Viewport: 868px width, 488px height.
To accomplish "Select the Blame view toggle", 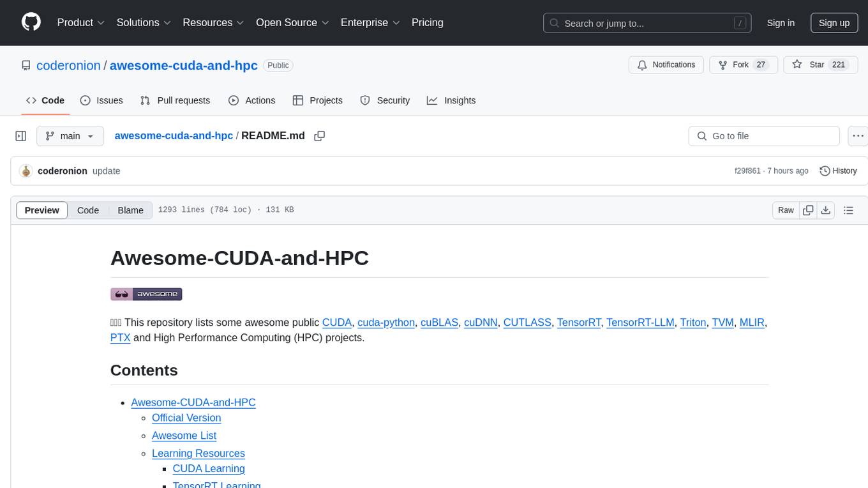I will tap(131, 210).
